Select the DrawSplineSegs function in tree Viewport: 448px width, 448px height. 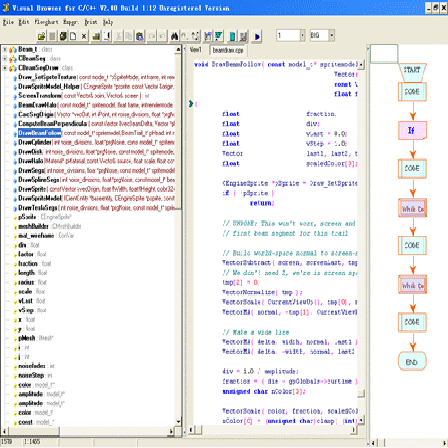pos(39,180)
